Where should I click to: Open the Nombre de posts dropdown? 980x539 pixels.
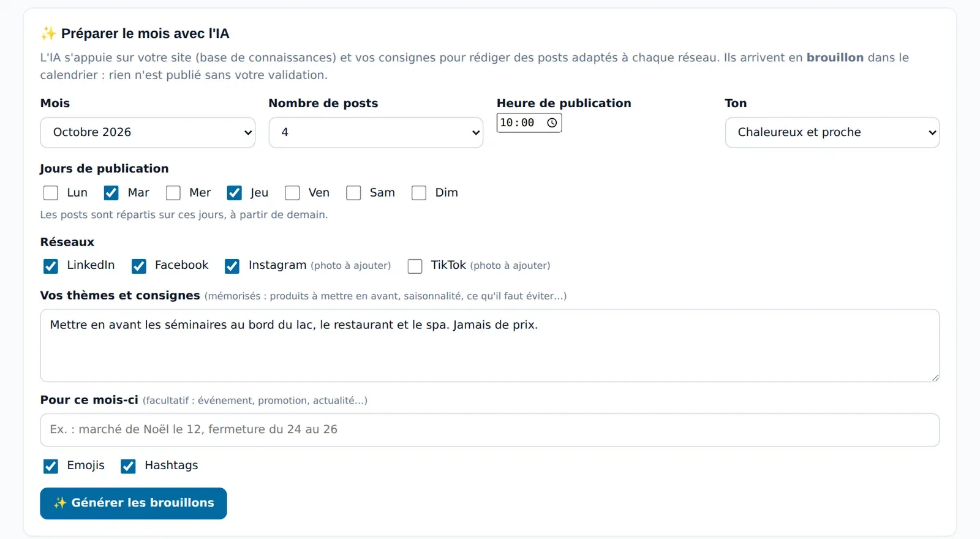[x=376, y=132]
